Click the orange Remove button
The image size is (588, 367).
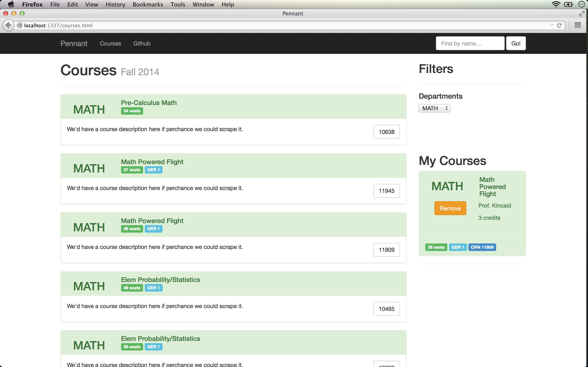[x=450, y=208]
